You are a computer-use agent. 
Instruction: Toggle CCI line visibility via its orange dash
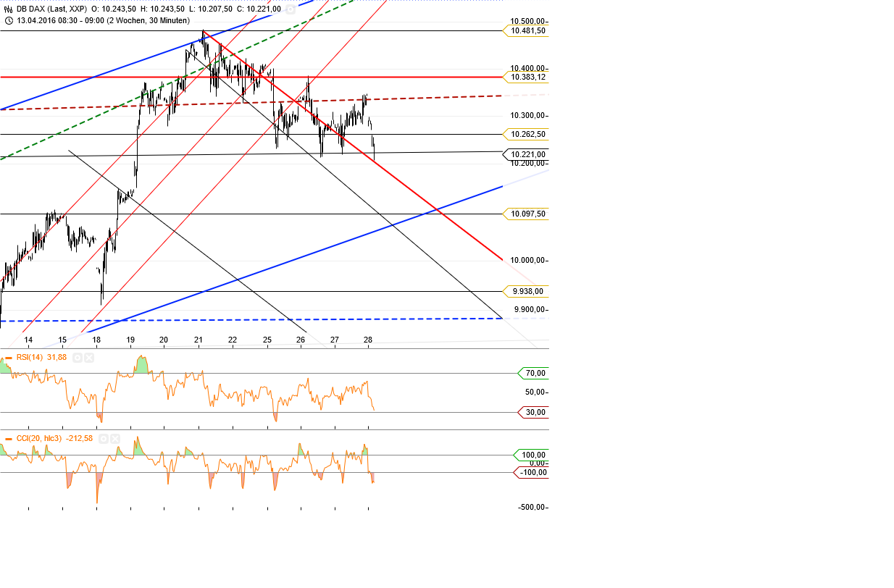(x=9, y=438)
